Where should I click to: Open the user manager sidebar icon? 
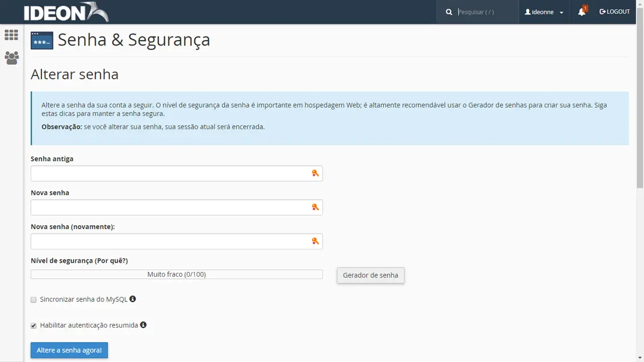pos(11,58)
